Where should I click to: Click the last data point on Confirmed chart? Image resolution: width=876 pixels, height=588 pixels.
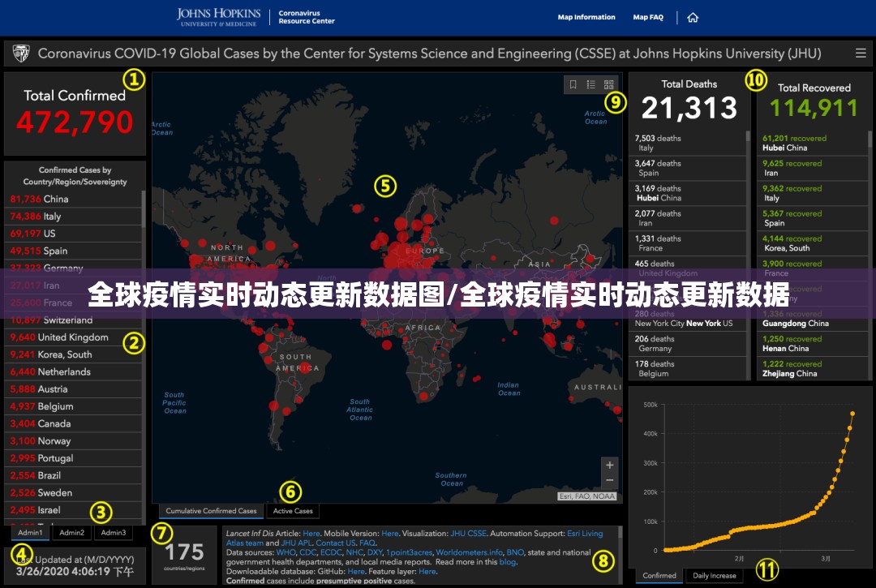(x=852, y=414)
